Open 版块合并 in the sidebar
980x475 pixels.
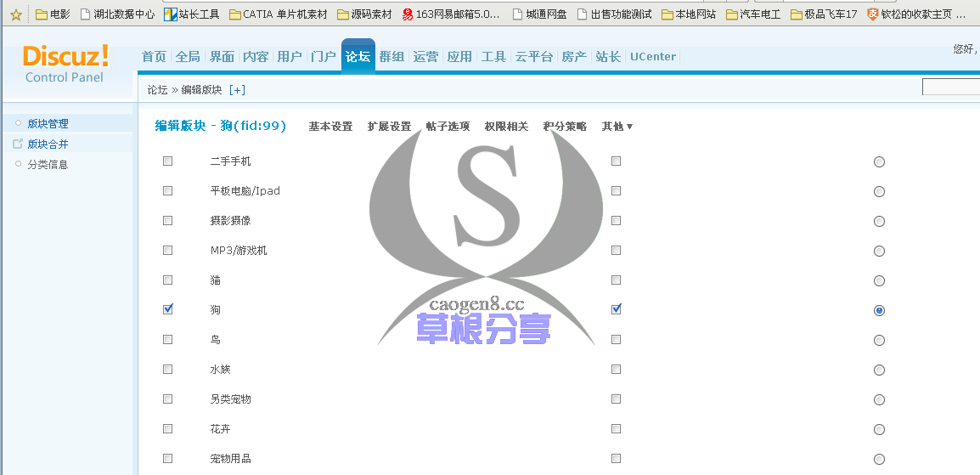(48, 144)
